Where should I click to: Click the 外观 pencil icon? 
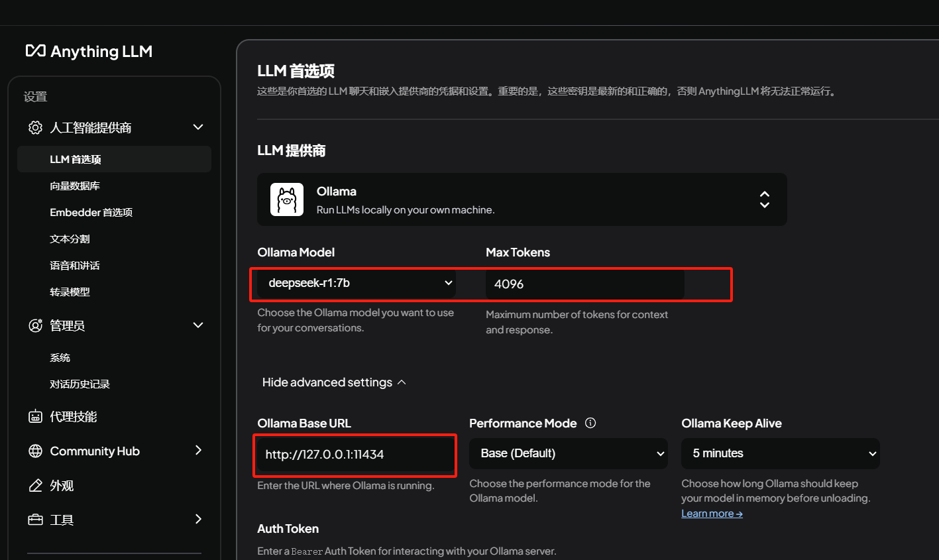tap(35, 486)
